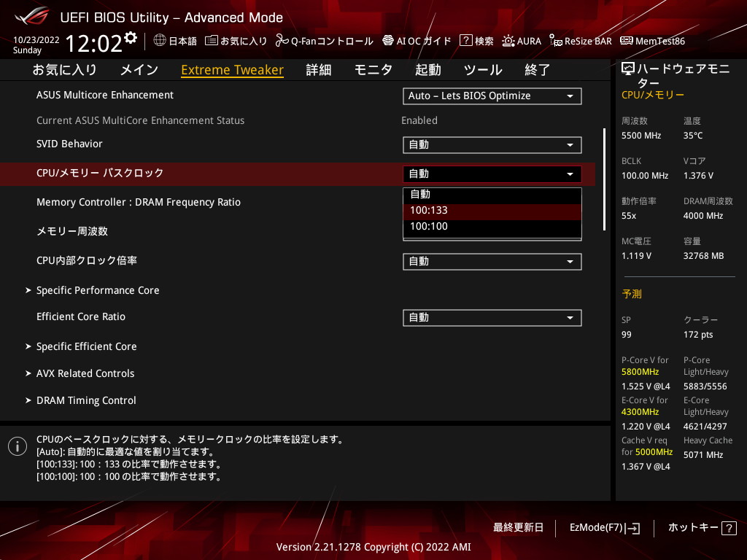Click the 5800MHz P-Core value

click(x=640, y=372)
